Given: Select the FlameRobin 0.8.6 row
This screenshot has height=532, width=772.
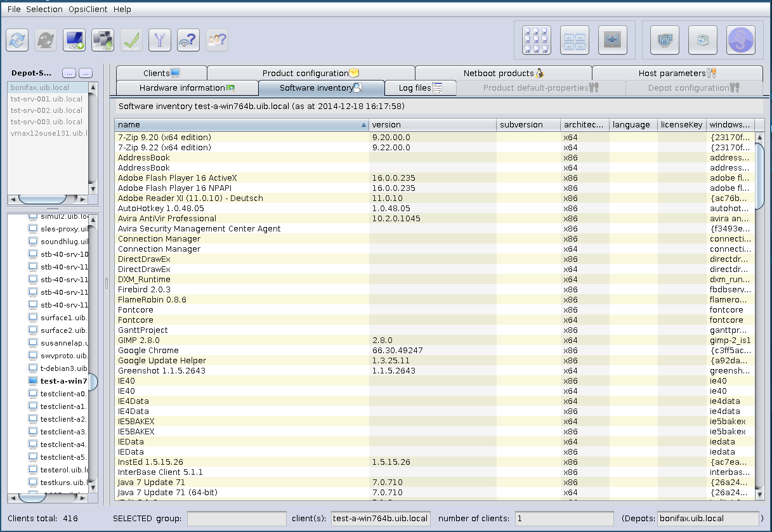Looking at the screenshot, I should point(435,300).
